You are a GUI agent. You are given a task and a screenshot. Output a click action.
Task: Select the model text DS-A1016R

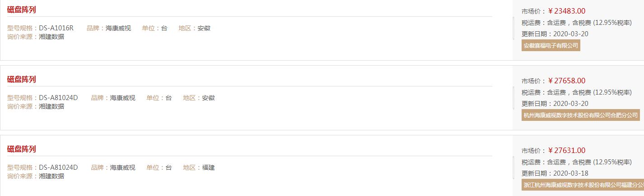click(x=56, y=28)
